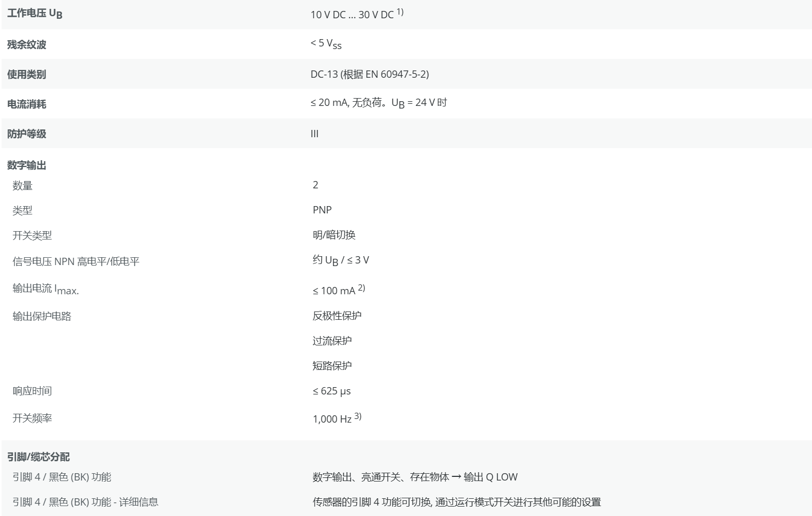Viewport: 812px width, 516px height.
Task: Click footnote 2 next to 100 mA
Action: 361,288
